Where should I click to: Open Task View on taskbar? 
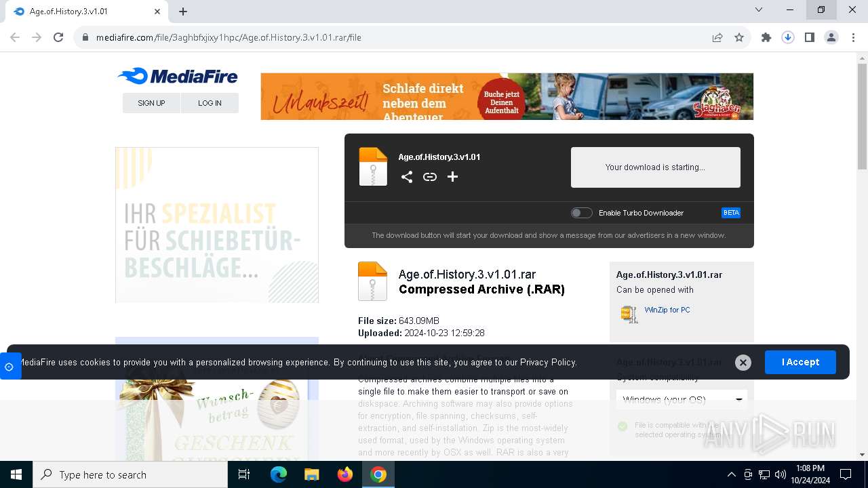pyautogui.click(x=244, y=474)
